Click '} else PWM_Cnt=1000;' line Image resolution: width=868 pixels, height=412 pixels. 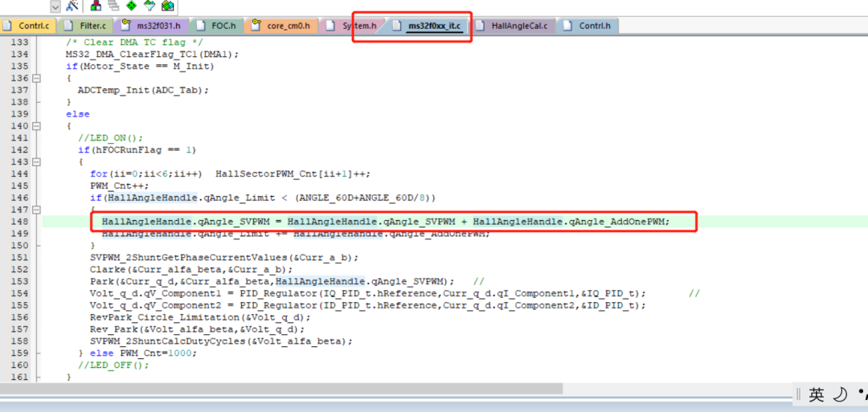coord(137,353)
